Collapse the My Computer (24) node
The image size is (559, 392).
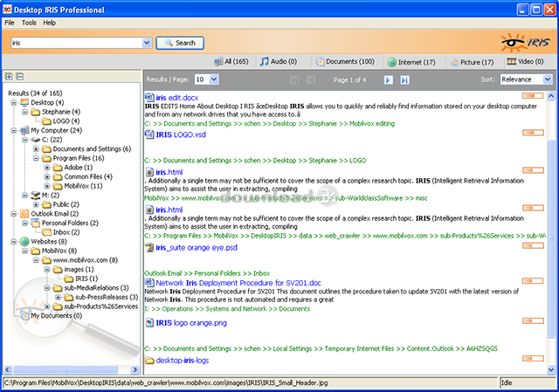(x=13, y=130)
